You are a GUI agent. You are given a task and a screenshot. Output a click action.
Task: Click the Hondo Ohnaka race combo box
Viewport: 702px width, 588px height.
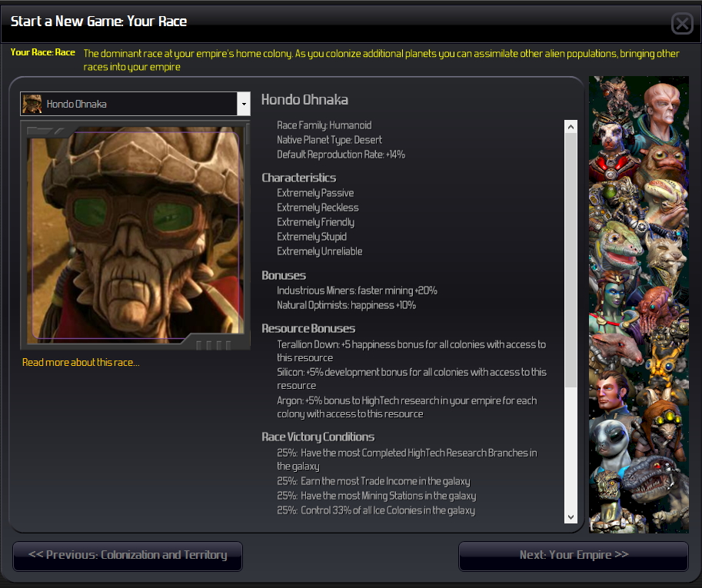pos(135,104)
